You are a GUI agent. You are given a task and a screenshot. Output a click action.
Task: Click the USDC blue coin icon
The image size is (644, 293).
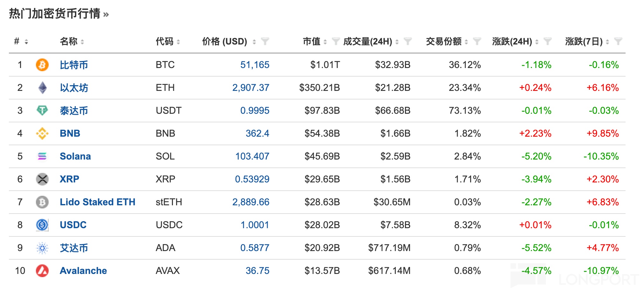42,225
